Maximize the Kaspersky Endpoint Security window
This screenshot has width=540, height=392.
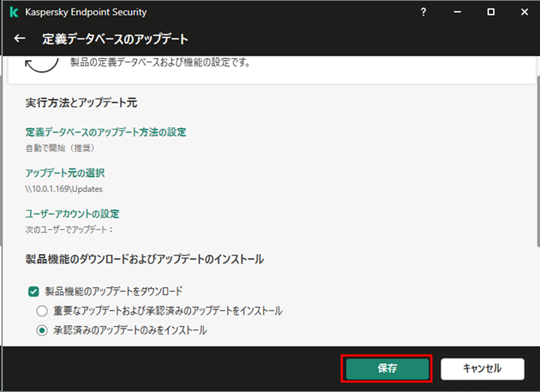490,12
